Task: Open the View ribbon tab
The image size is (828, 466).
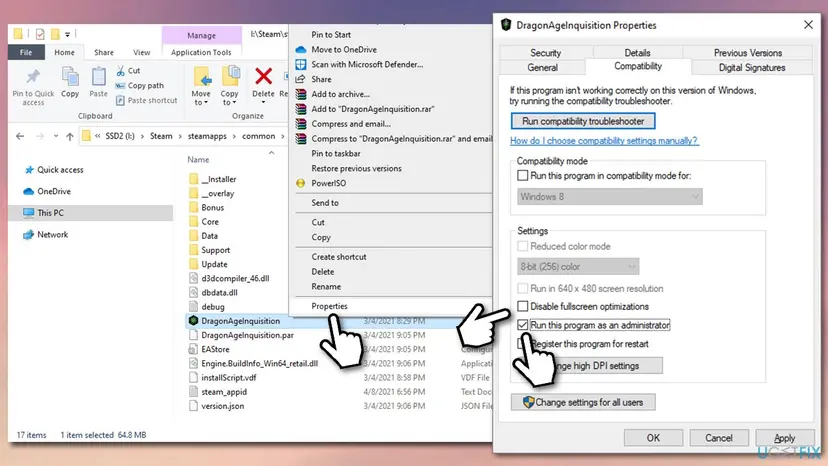Action: click(142, 52)
